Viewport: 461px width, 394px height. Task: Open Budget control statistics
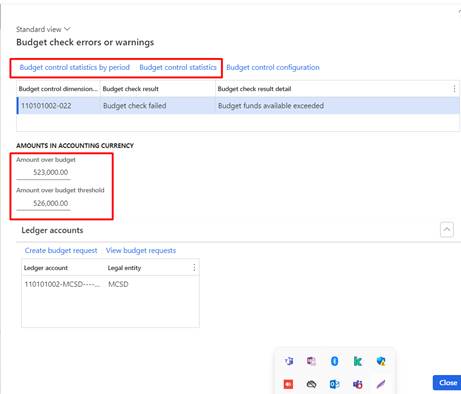tap(178, 67)
